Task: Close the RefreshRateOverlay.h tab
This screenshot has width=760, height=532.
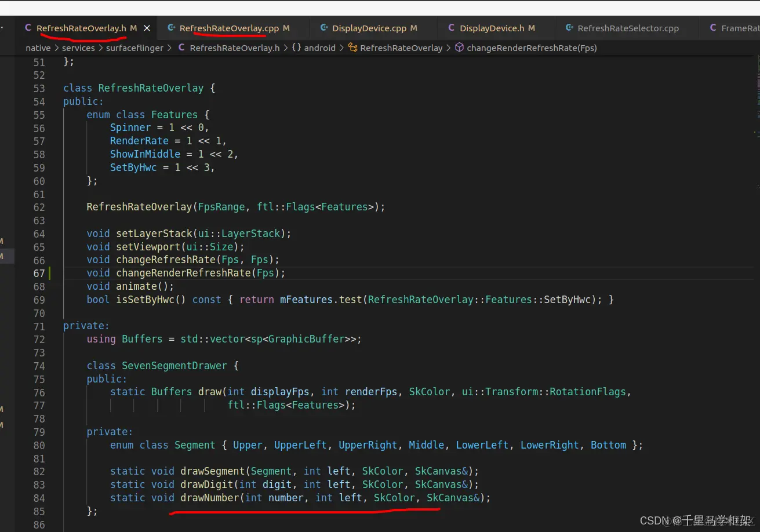Action: pyautogui.click(x=147, y=28)
